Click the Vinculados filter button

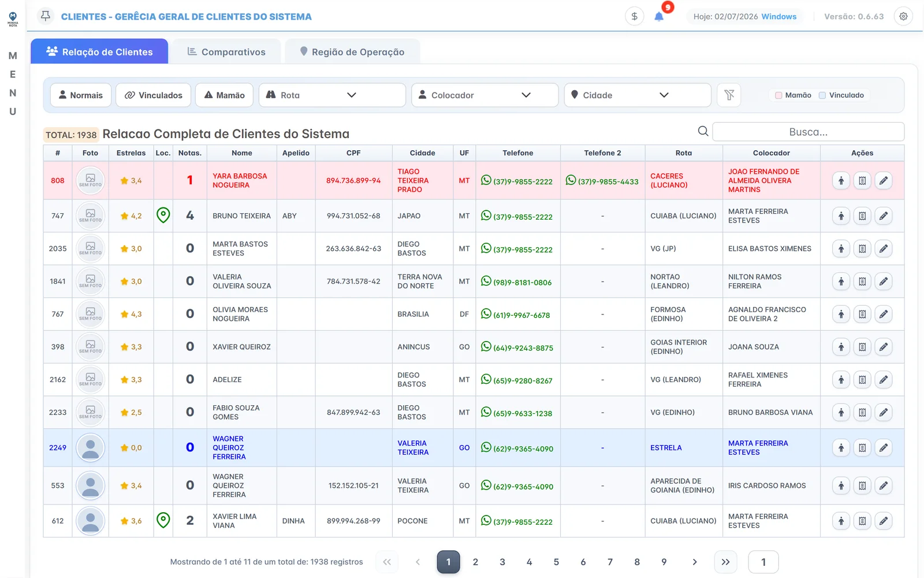coord(153,95)
